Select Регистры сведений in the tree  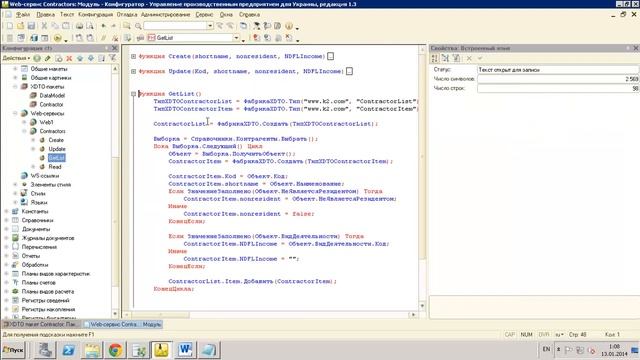pos(46,300)
